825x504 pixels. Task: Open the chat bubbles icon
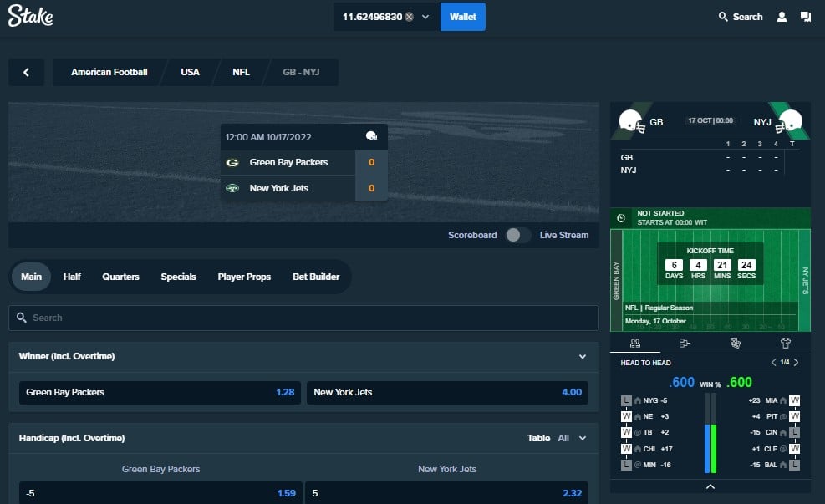pos(806,17)
